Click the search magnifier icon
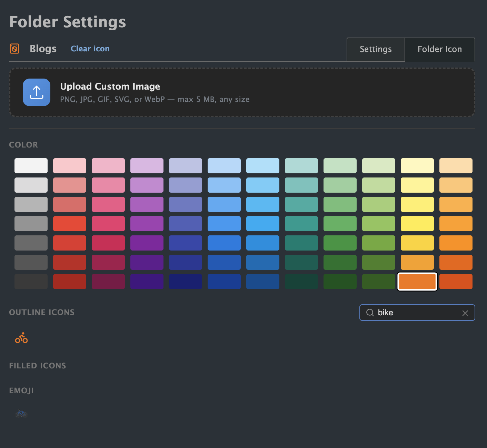Image resolution: width=487 pixels, height=448 pixels. pos(370,313)
